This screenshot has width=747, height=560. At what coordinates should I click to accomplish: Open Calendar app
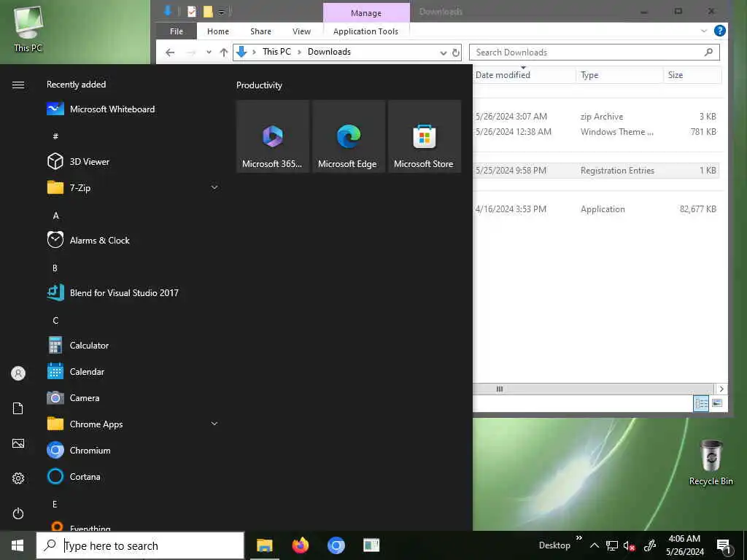[x=76, y=371]
